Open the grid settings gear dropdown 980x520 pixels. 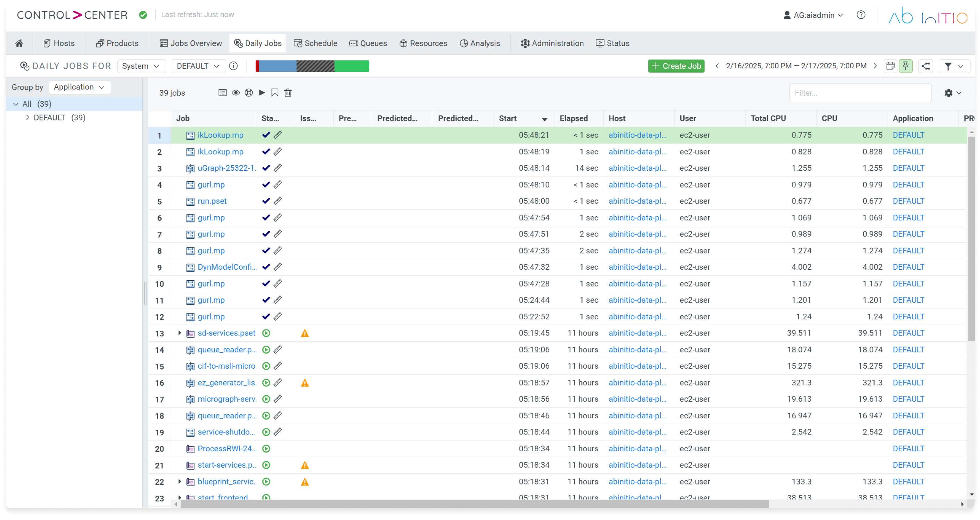click(x=953, y=93)
